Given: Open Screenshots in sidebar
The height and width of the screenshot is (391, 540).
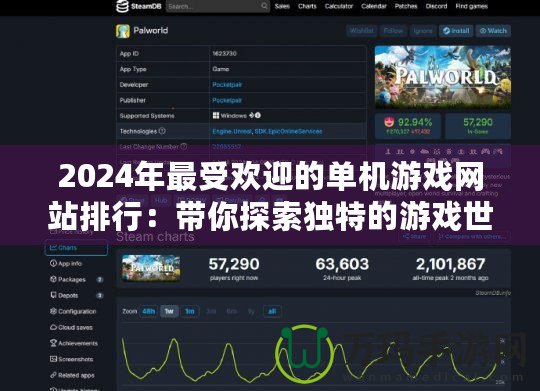Looking at the screenshot, I should click(x=72, y=359).
